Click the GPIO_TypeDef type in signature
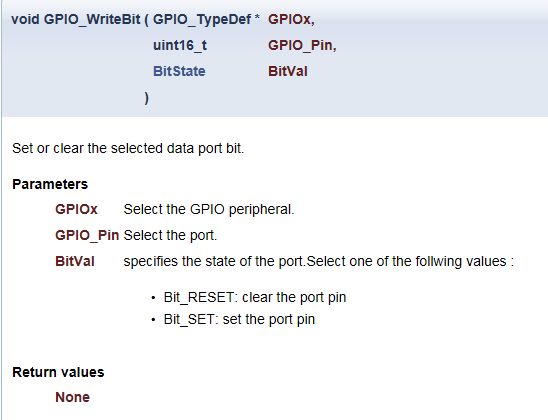This screenshot has height=420, width=548. [x=202, y=20]
